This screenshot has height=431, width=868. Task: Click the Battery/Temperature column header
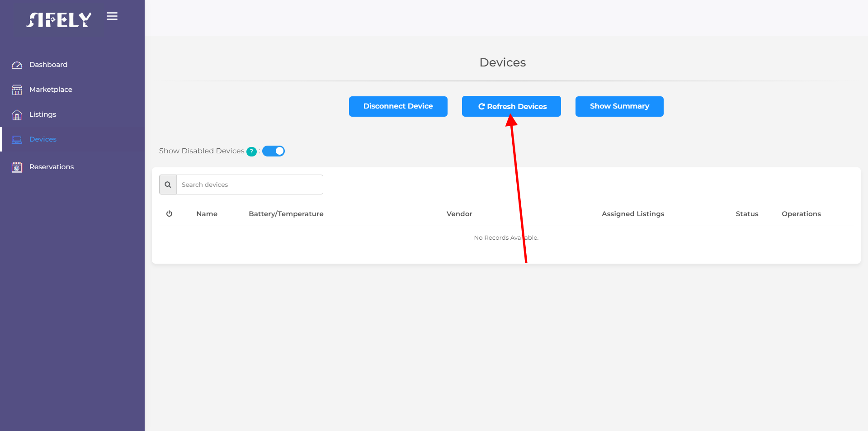click(x=286, y=213)
